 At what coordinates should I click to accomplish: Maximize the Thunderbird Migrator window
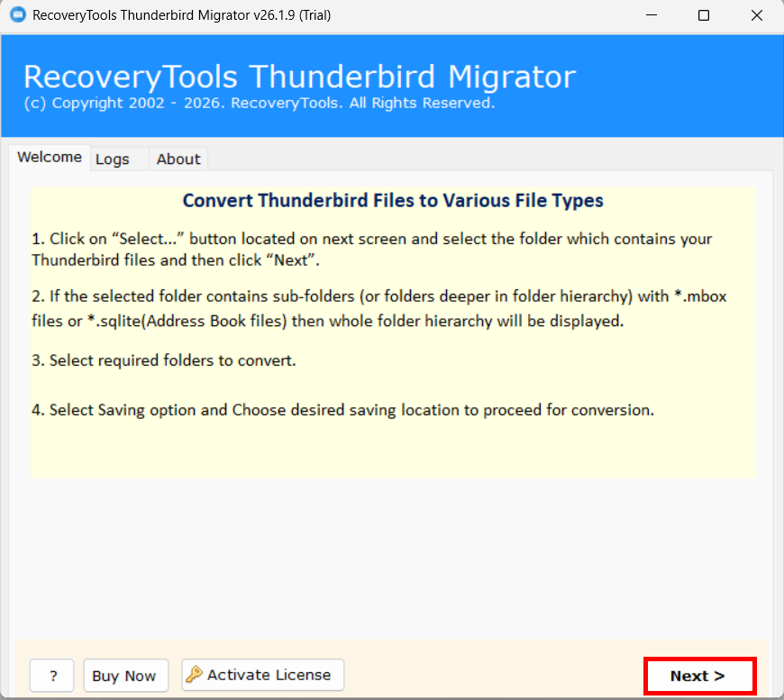pyautogui.click(x=704, y=15)
